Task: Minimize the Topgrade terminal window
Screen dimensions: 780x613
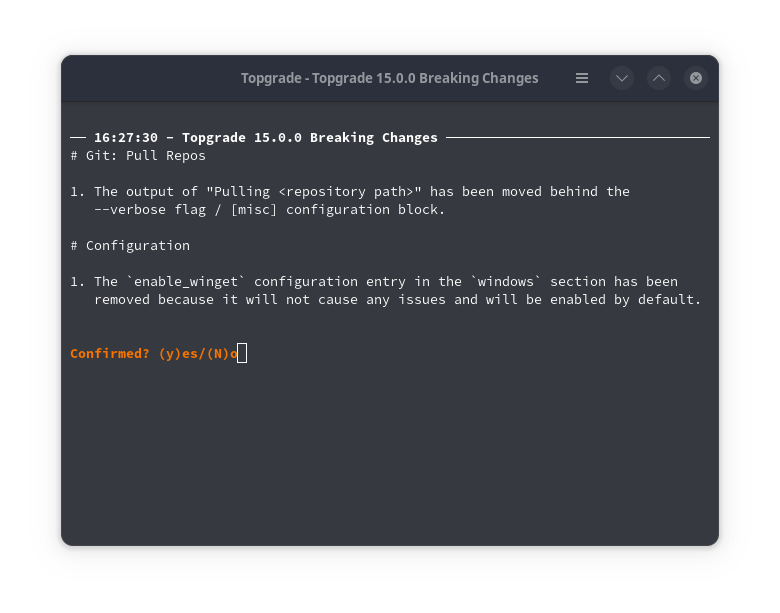Action: (622, 78)
